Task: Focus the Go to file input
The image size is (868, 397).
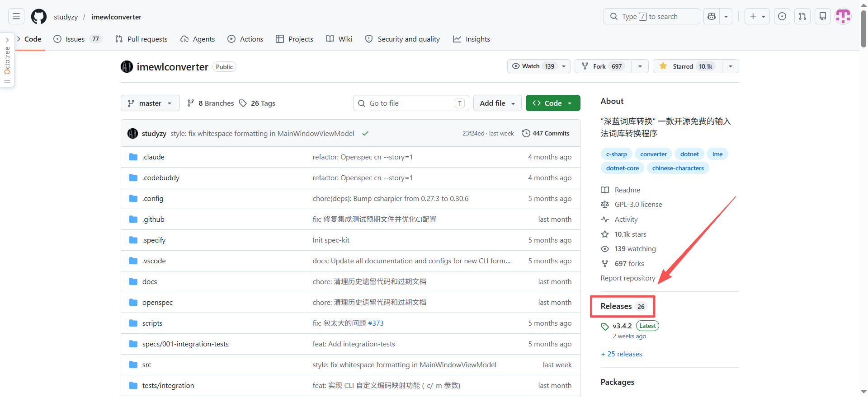Action: (411, 103)
